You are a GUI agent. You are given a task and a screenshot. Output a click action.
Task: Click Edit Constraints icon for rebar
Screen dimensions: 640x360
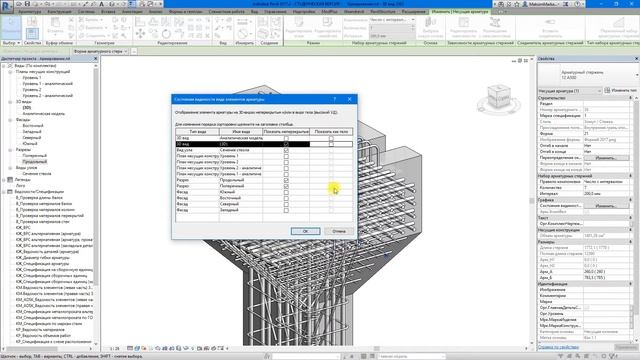(x=464, y=27)
